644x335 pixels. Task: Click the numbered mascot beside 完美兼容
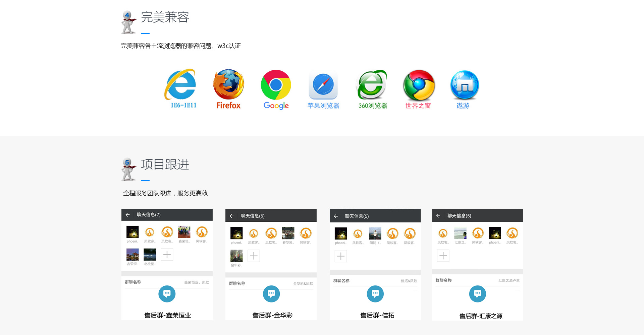[x=128, y=22]
